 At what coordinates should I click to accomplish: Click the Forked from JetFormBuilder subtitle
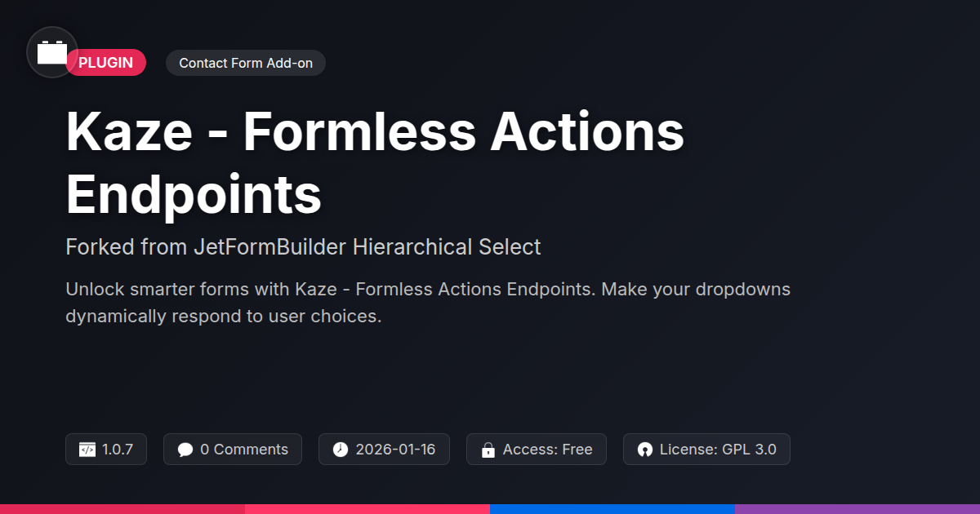click(x=303, y=246)
